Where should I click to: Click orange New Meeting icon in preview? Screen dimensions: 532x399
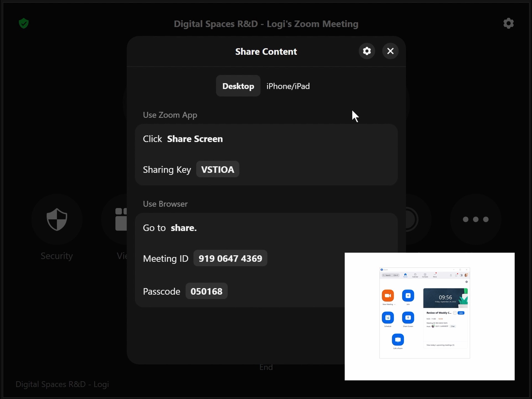[388, 296]
